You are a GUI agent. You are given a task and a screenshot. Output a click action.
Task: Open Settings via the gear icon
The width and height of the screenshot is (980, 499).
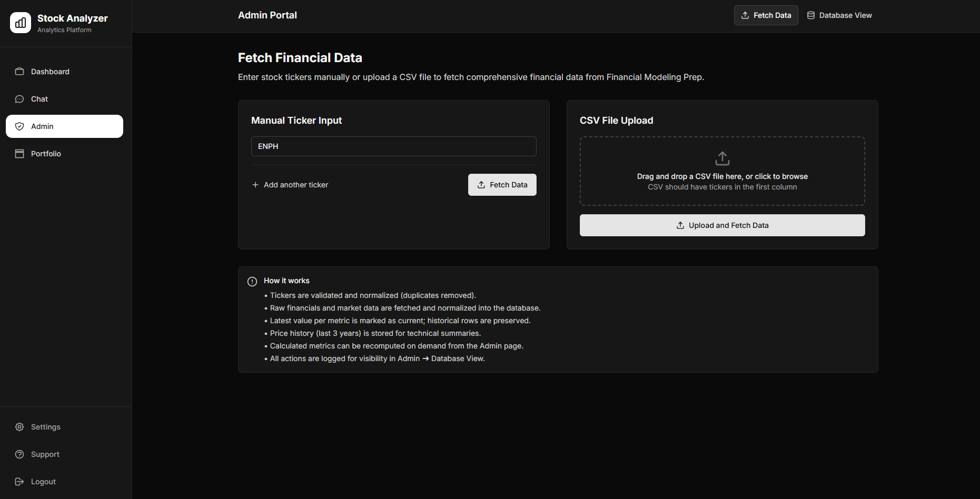19,426
